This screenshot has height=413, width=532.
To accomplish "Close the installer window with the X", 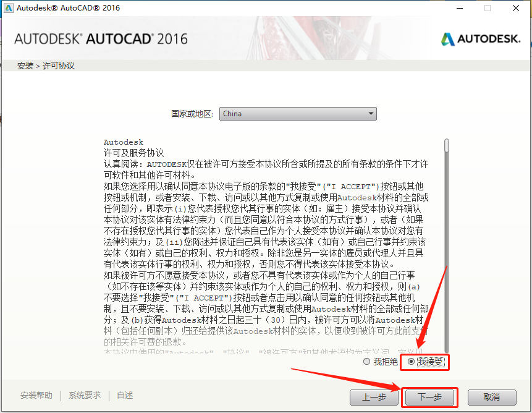I will pos(516,8).
